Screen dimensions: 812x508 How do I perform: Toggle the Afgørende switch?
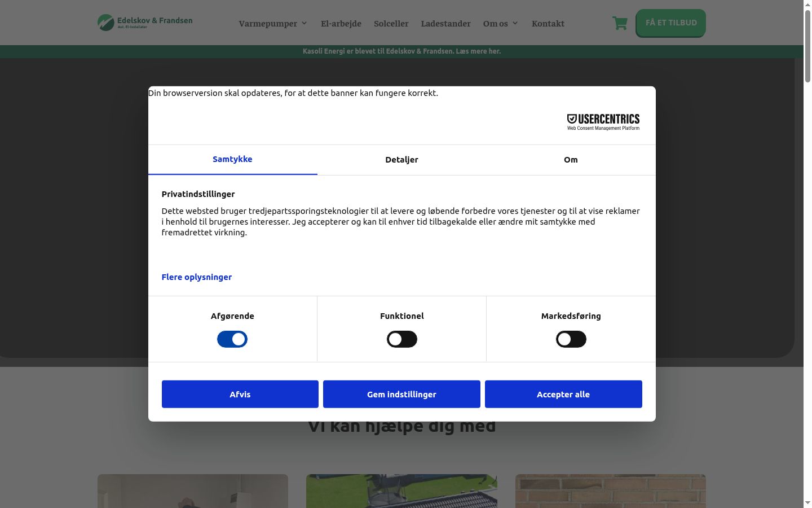[x=232, y=339]
